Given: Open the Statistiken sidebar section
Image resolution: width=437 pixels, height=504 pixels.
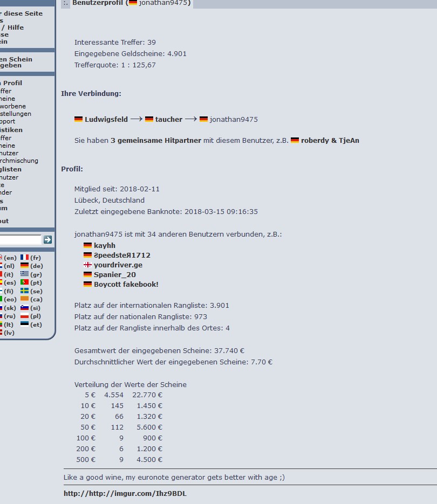Looking at the screenshot, I should [x=11, y=129].
